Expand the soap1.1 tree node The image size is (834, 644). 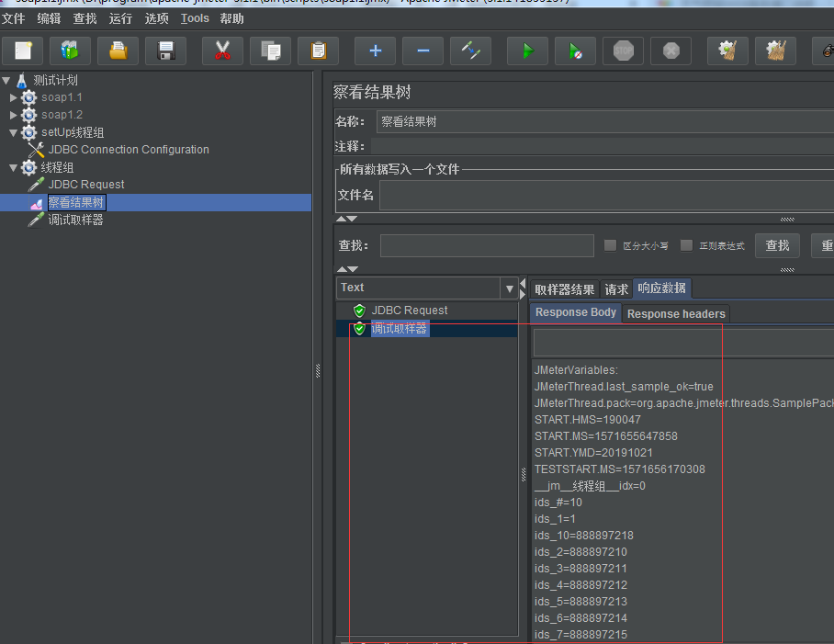tap(13, 97)
